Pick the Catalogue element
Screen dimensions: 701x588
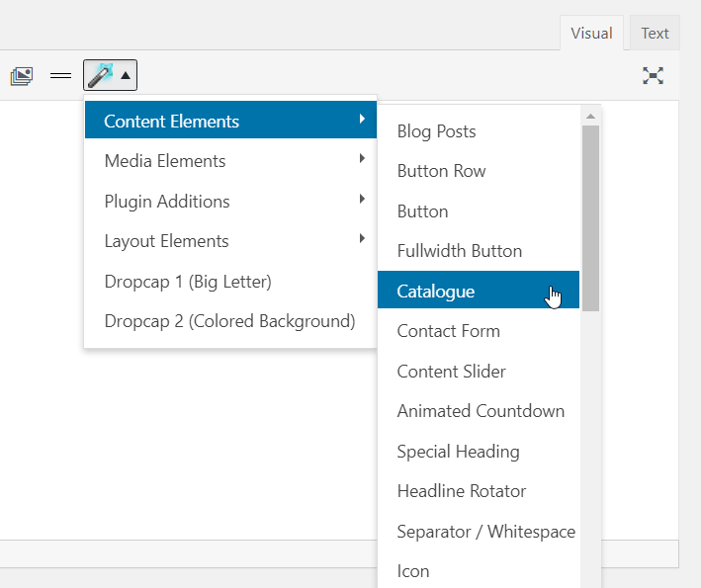[435, 292]
